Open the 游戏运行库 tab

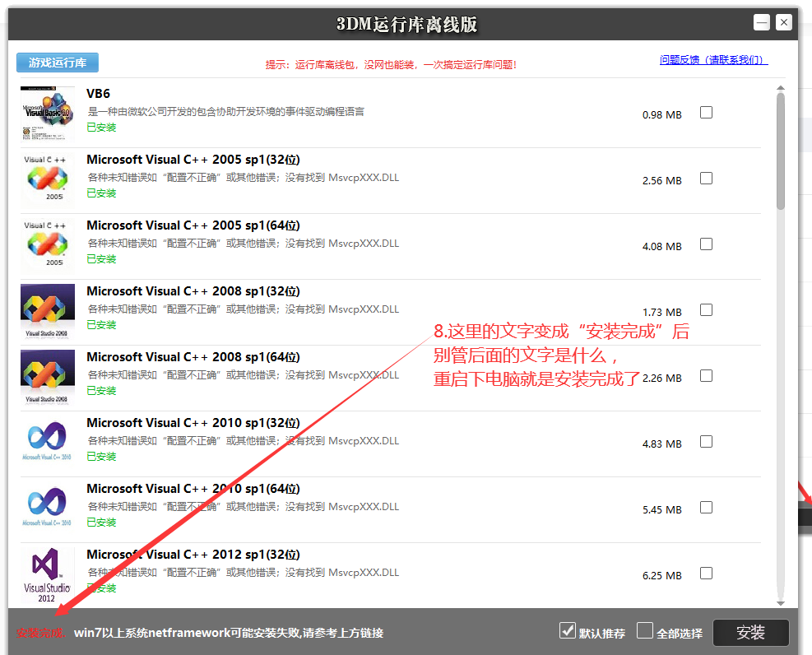[58, 63]
